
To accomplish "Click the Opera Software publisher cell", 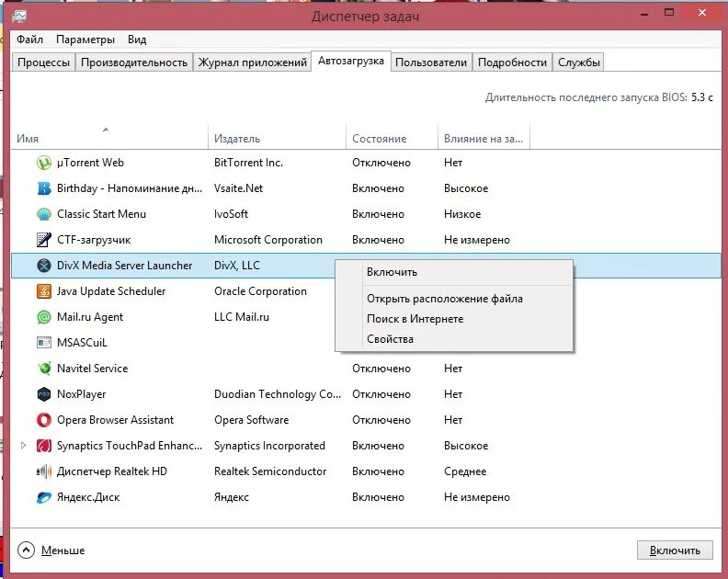I will pos(251,420).
